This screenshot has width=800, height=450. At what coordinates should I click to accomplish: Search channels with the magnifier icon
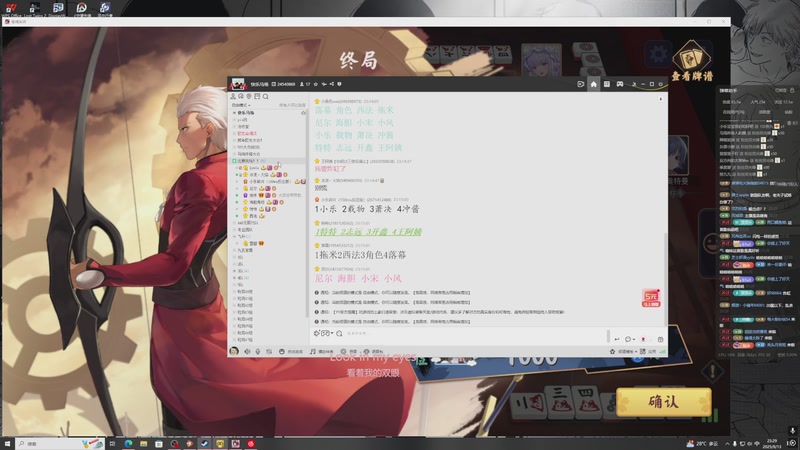(x=266, y=96)
